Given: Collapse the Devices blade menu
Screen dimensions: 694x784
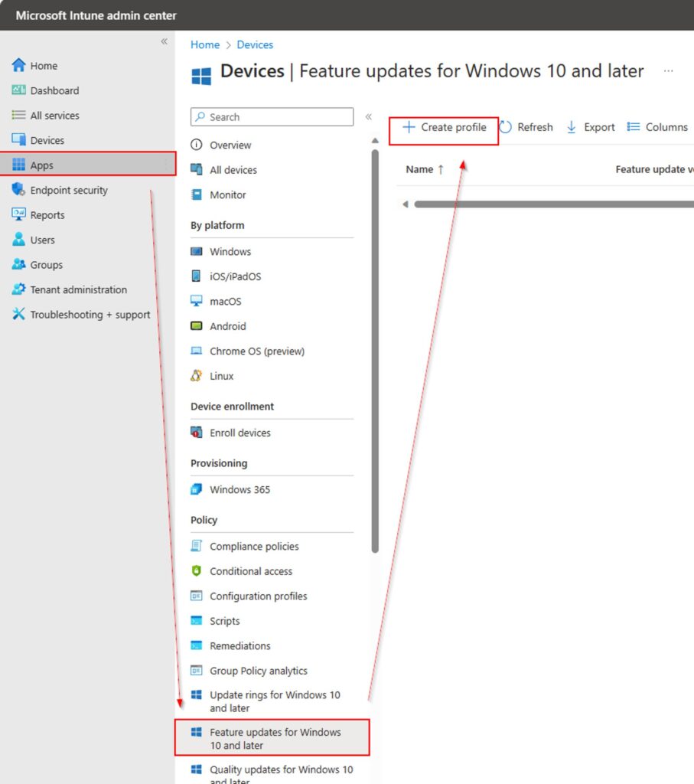Looking at the screenshot, I should (368, 116).
